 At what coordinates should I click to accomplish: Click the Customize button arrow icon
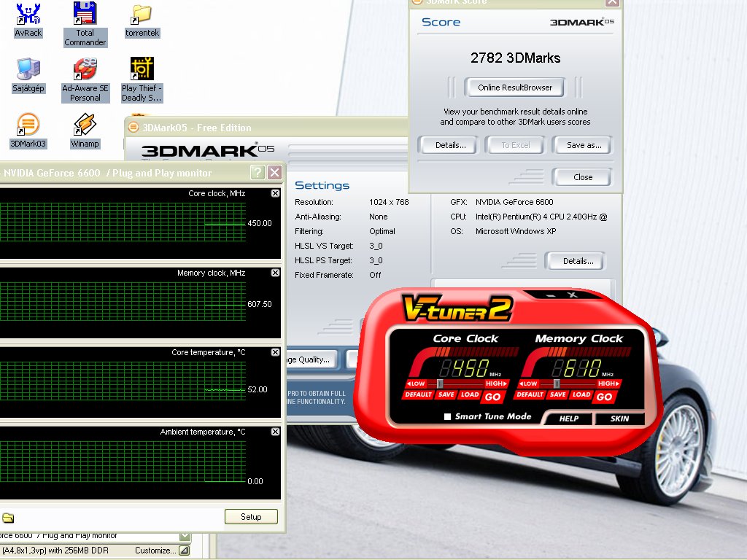pos(184,551)
